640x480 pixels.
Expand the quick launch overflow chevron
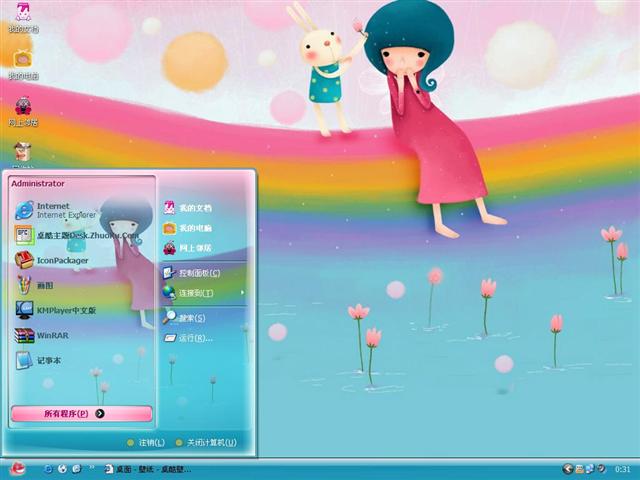pos(91,467)
